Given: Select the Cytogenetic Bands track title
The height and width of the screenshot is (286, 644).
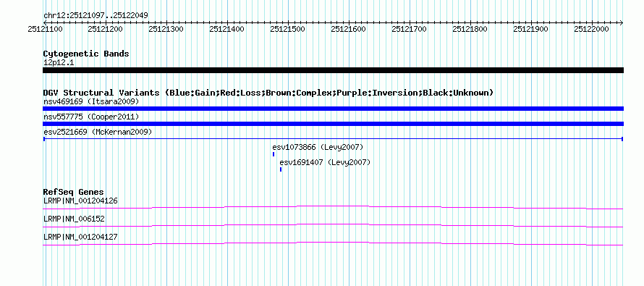Looking at the screenshot, I should pyautogui.click(x=86, y=54).
